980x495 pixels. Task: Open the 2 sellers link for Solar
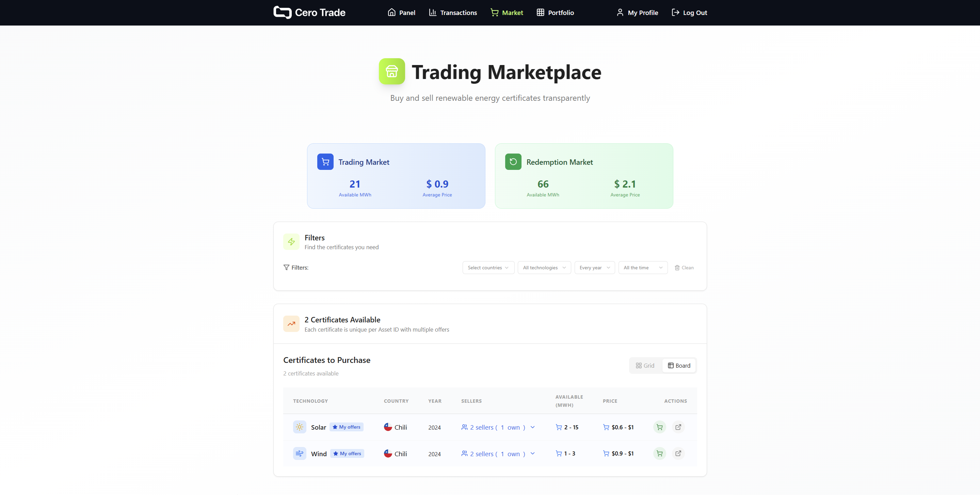[481, 427]
